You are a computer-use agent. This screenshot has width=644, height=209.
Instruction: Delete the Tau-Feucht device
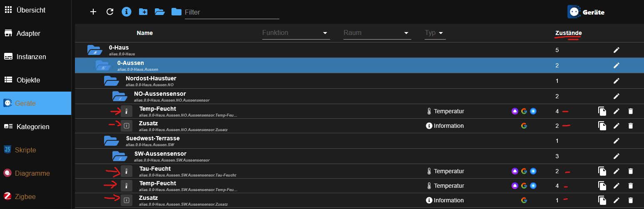[x=631, y=171]
